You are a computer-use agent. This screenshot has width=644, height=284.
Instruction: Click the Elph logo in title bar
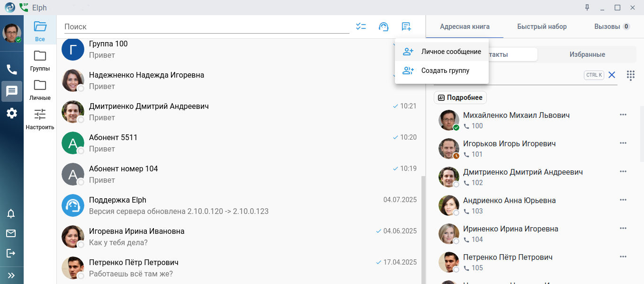pos(9,8)
